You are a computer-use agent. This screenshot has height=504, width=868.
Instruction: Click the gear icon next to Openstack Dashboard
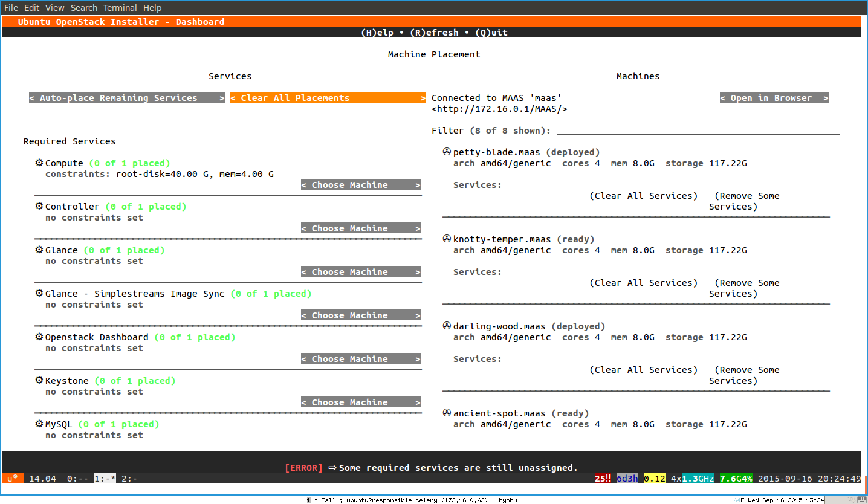point(39,337)
